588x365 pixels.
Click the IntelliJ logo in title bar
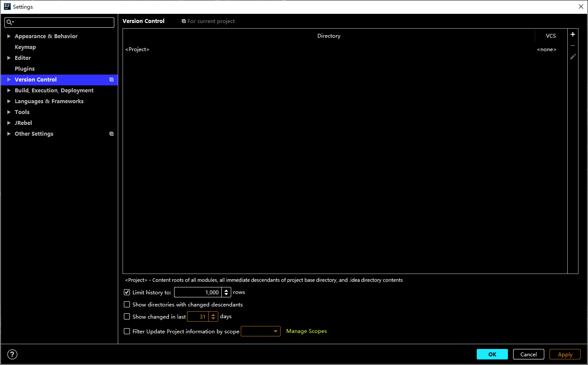point(7,7)
